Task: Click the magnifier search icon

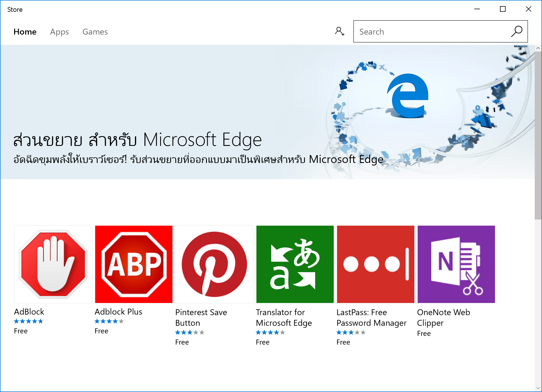Action: point(517,31)
